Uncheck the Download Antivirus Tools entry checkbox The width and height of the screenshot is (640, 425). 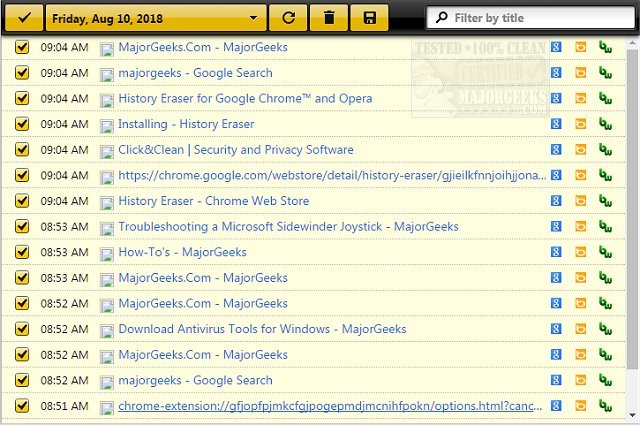[x=22, y=329]
